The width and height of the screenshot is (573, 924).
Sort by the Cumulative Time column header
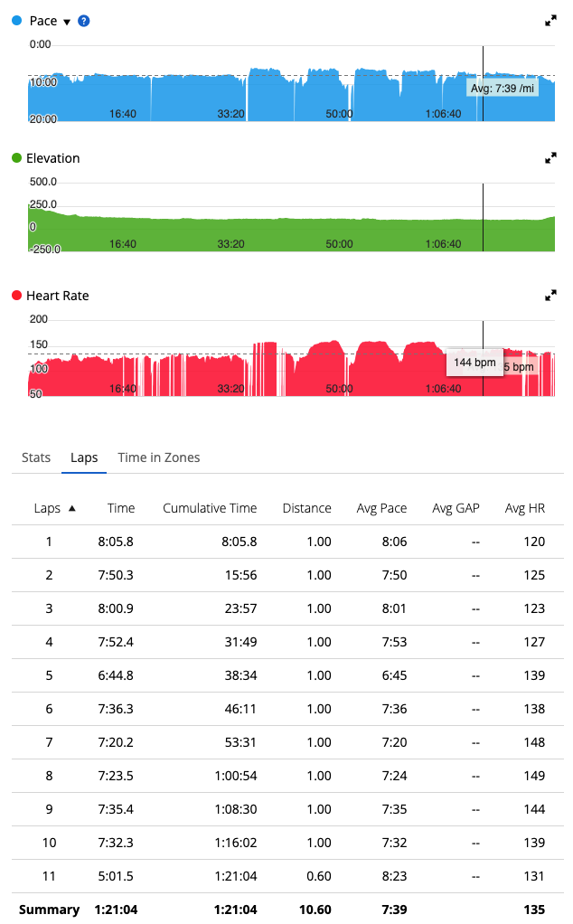point(210,508)
